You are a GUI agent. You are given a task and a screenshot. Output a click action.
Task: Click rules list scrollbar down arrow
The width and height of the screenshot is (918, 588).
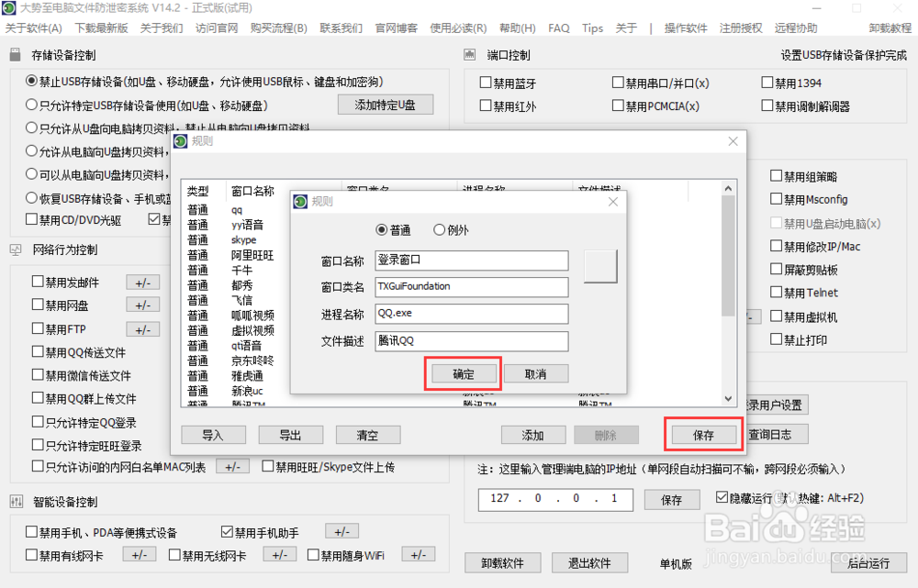click(x=728, y=398)
